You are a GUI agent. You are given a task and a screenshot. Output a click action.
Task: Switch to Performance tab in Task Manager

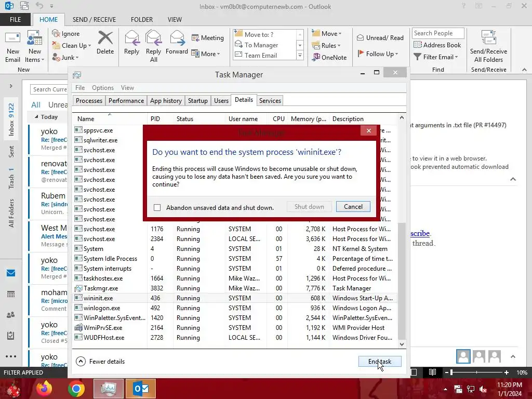(126, 101)
